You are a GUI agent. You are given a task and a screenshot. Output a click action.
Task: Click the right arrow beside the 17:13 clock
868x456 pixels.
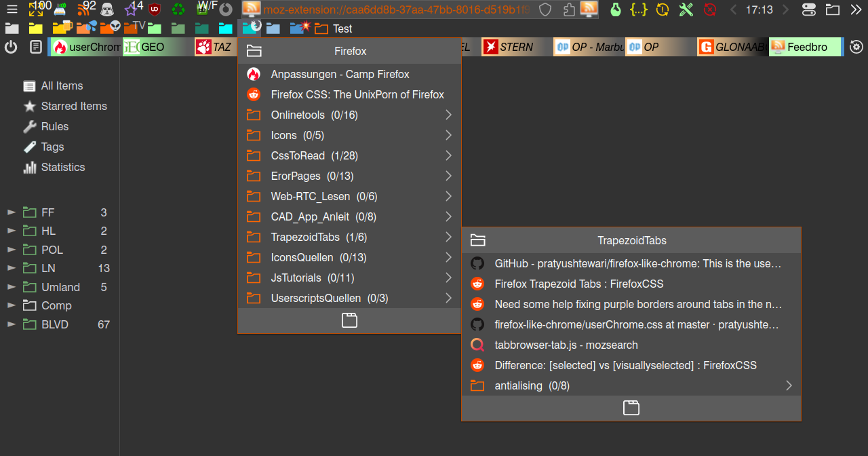pos(785,9)
